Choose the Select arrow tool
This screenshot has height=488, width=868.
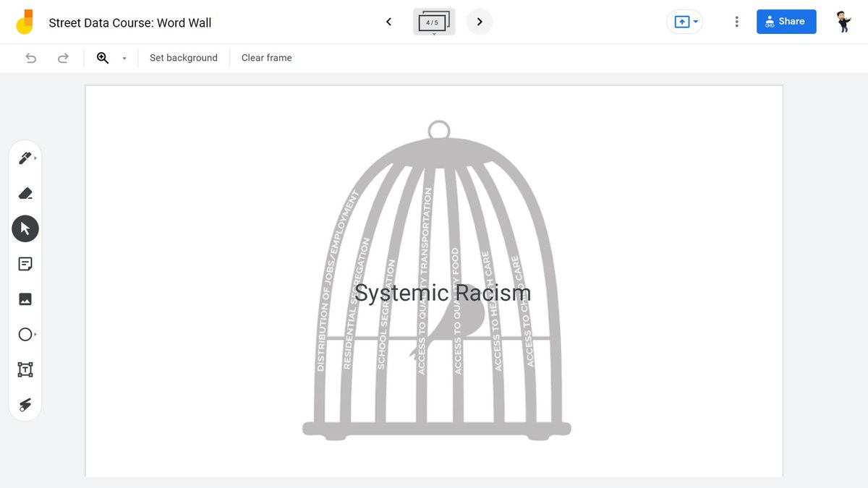(x=25, y=228)
